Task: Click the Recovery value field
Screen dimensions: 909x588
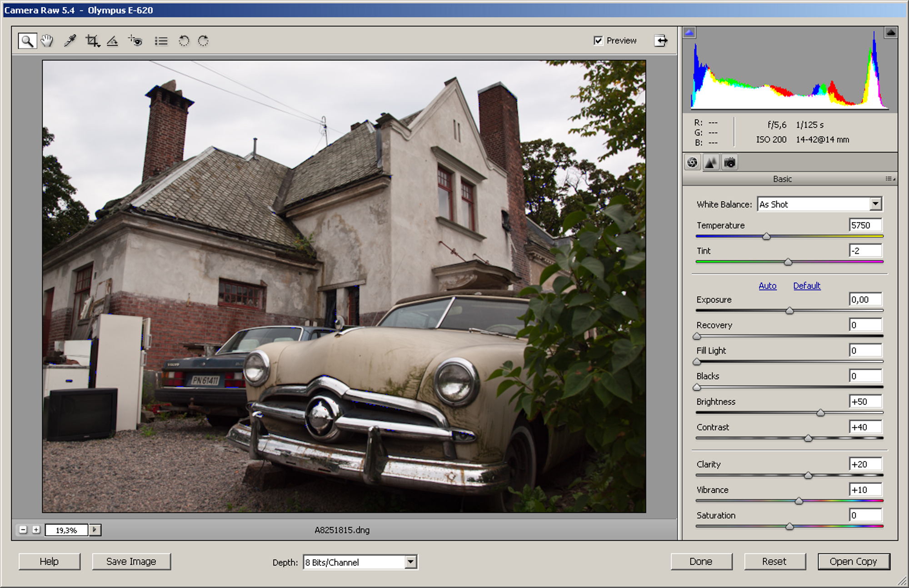Action: [x=865, y=325]
